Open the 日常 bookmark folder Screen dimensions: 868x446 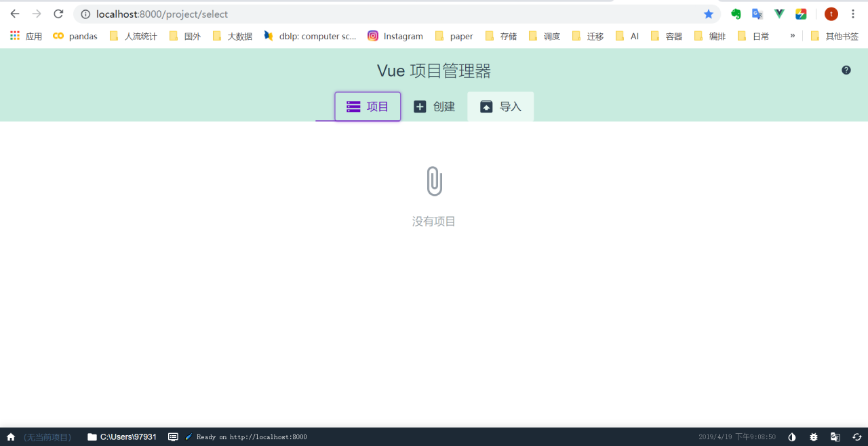point(753,36)
